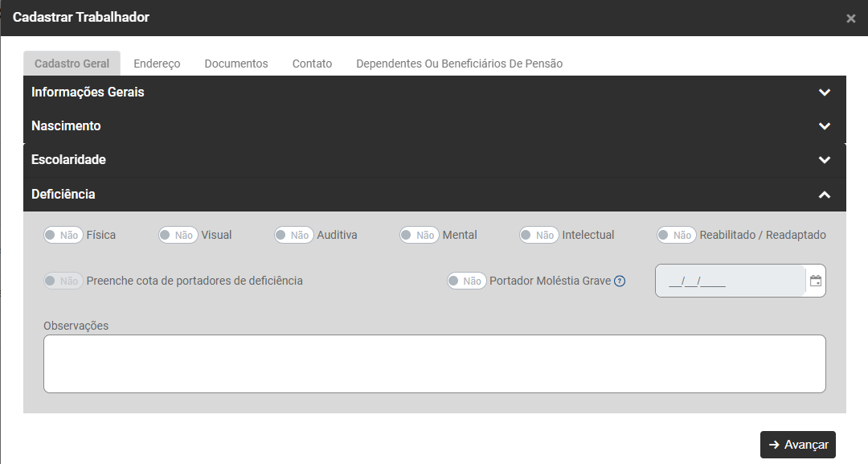Click the calendar icon beside the date field
Image resolution: width=868 pixels, height=464 pixels.
point(816,281)
